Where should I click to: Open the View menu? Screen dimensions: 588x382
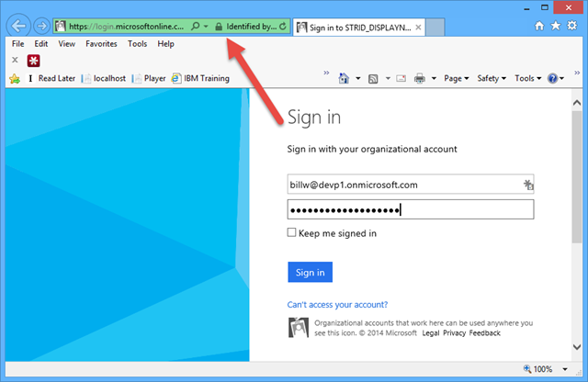pos(66,43)
